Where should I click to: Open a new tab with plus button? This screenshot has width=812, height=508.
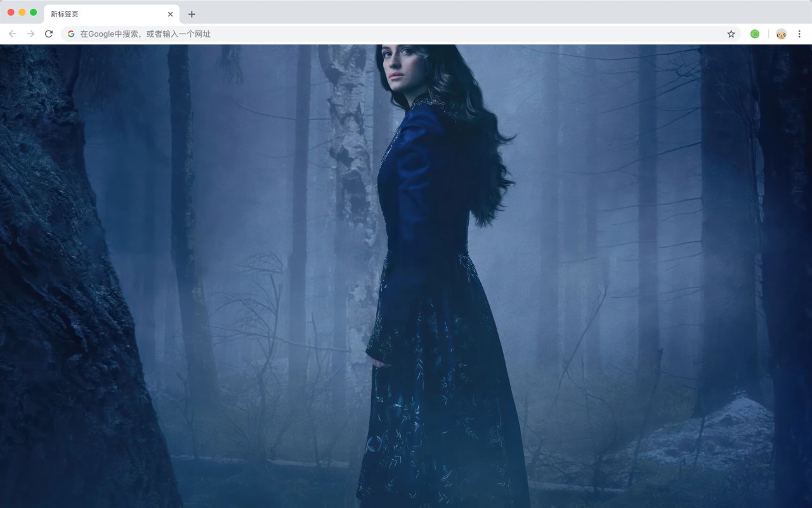[192, 14]
